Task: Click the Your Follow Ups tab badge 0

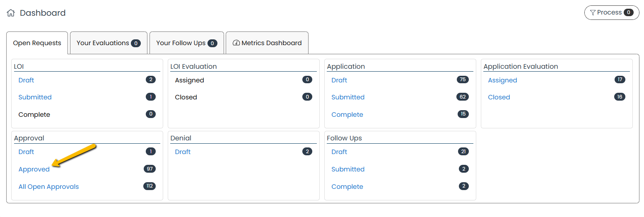Action: tap(212, 43)
